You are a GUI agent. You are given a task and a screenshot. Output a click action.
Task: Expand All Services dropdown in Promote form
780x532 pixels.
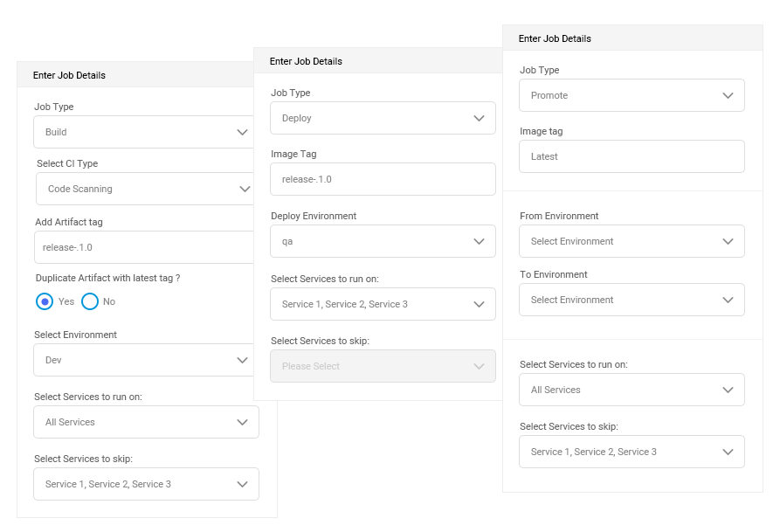(632, 390)
